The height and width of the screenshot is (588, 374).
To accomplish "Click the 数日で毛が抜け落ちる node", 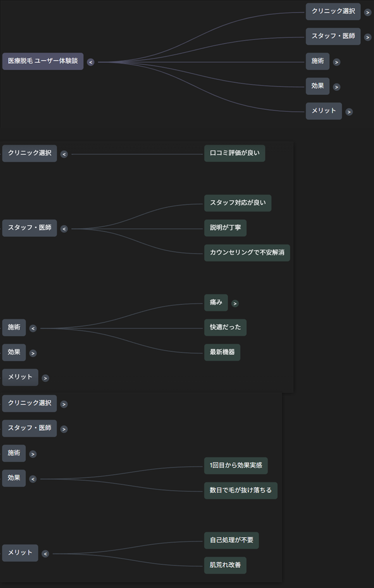I will pyautogui.click(x=241, y=491).
